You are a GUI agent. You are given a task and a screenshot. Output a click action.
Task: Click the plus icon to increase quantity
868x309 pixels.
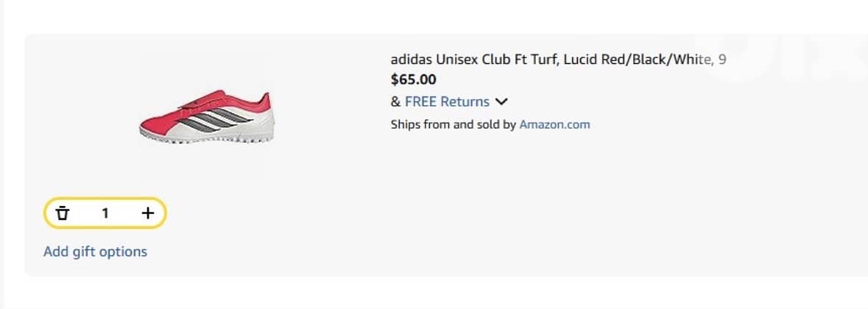coord(148,213)
